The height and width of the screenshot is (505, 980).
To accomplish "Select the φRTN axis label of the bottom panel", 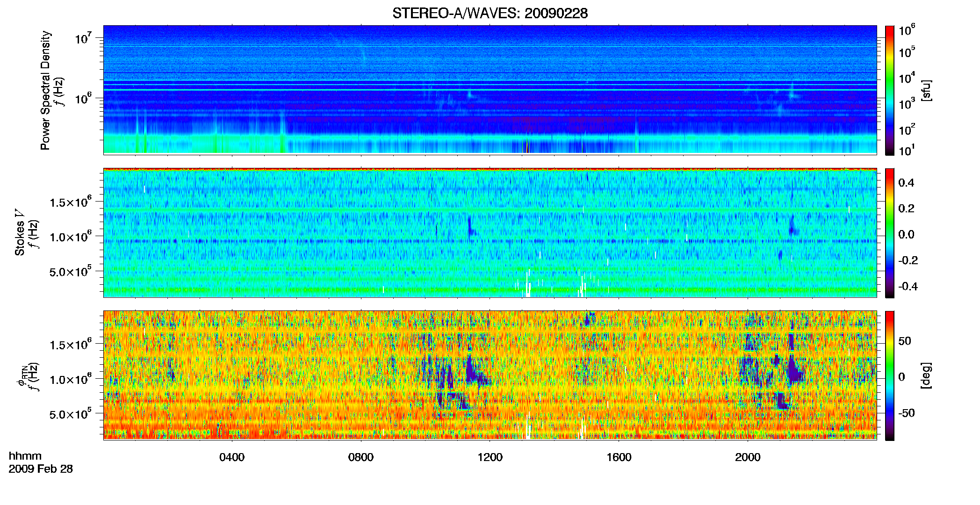I will (x=22, y=376).
